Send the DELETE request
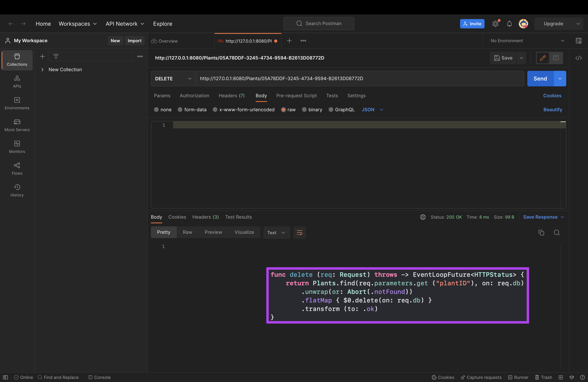The image size is (588, 382). 540,79
